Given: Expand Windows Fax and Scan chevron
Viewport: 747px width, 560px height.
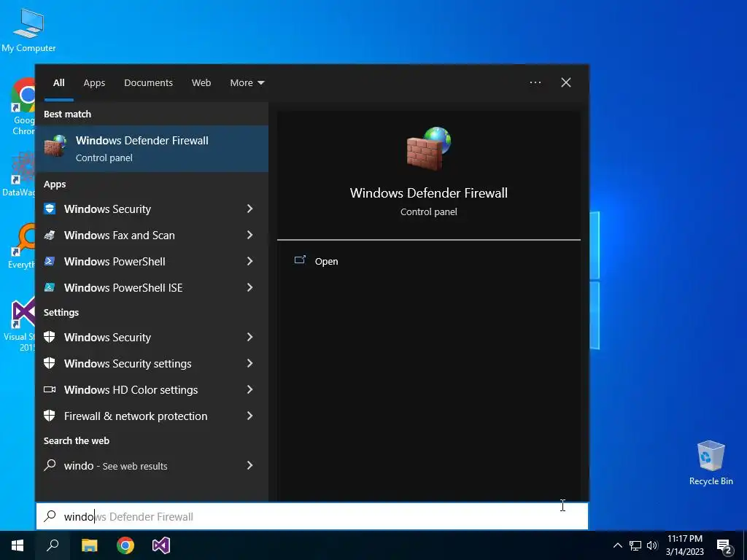Looking at the screenshot, I should pos(249,235).
